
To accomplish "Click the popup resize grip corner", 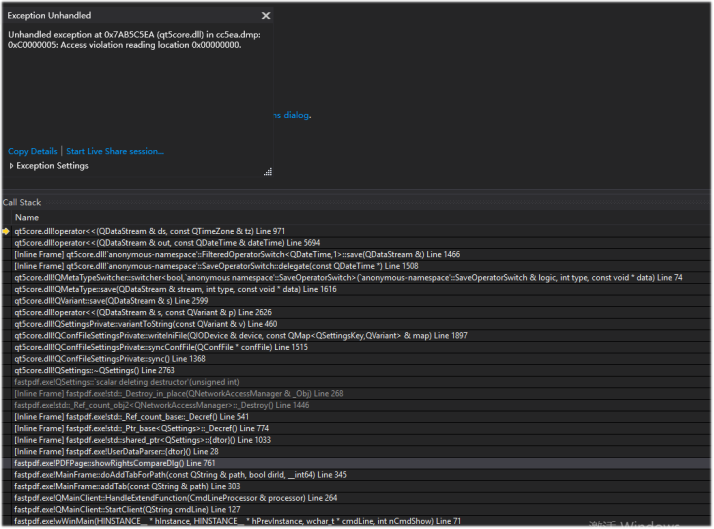I will [268, 172].
